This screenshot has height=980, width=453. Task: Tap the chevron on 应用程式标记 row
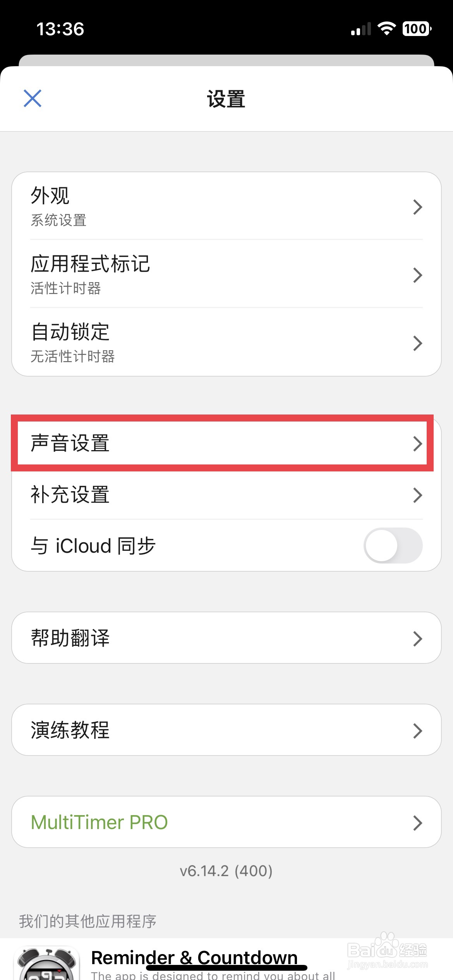(x=417, y=275)
